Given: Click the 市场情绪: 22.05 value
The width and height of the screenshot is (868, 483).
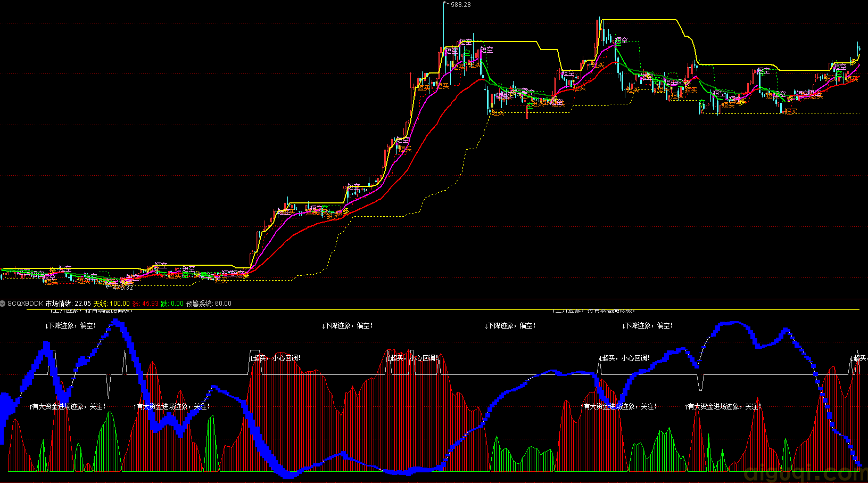Looking at the screenshot, I should coord(68,304).
